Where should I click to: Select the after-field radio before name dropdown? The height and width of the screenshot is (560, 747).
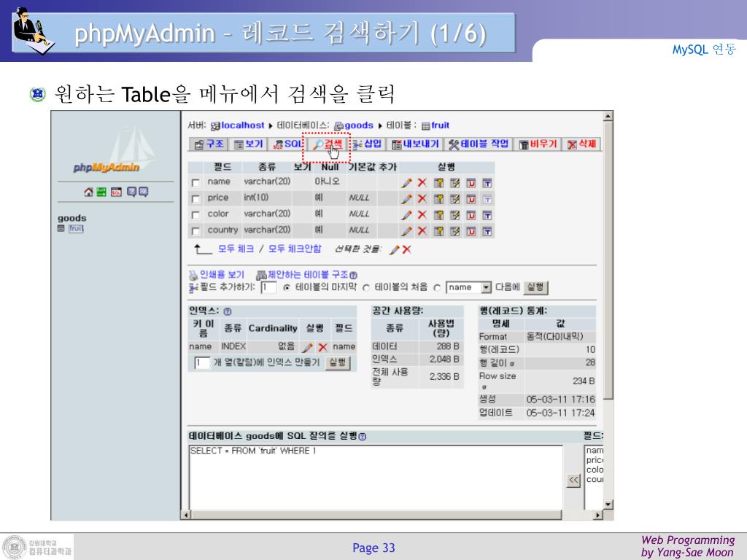(x=438, y=287)
